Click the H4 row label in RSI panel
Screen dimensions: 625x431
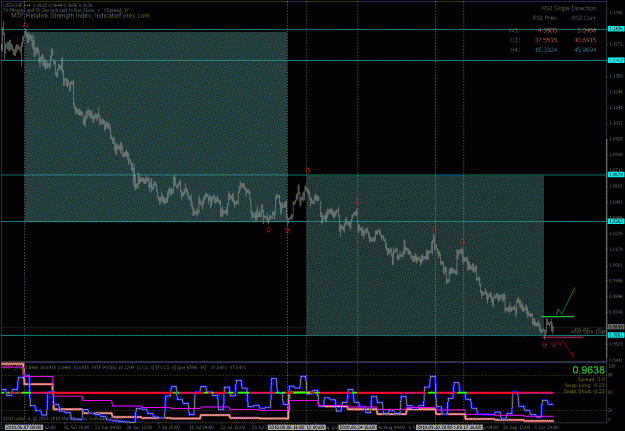[x=515, y=50]
